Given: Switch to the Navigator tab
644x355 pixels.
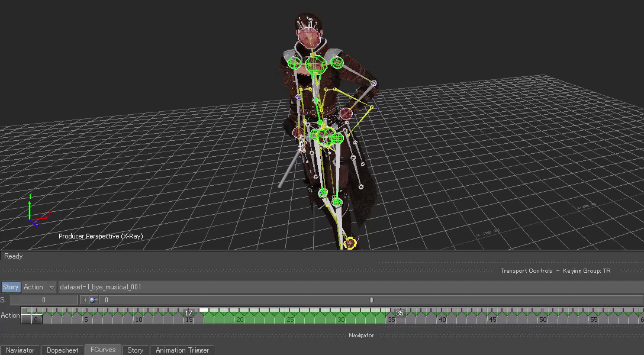Looking at the screenshot, I should click(x=20, y=350).
